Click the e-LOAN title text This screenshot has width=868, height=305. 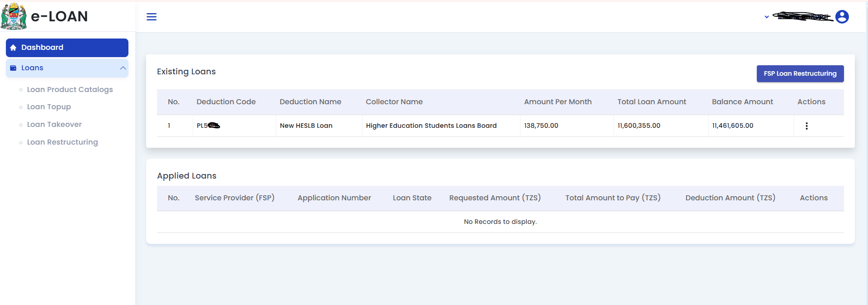(59, 16)
